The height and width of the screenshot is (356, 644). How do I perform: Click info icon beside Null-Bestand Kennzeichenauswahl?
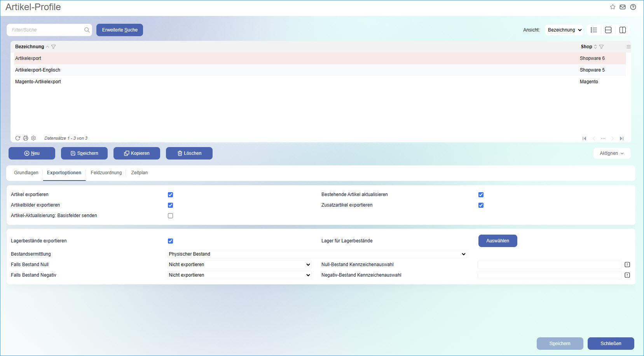(627, 265)
